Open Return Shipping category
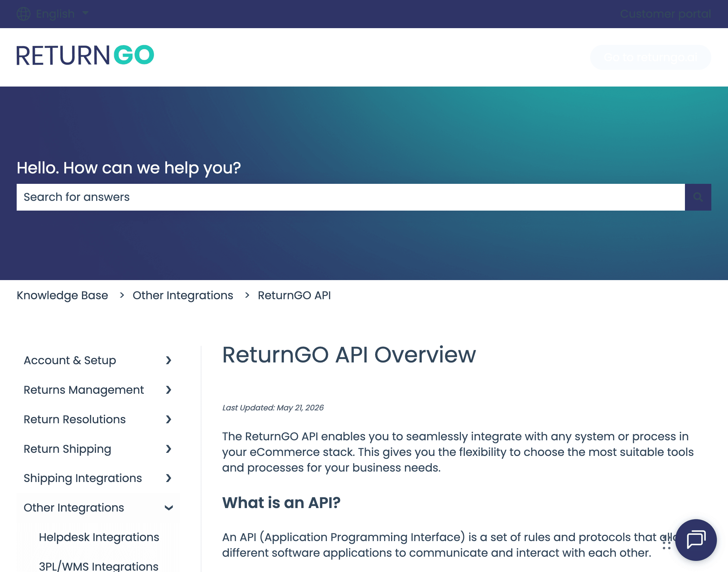 (x=67, y=449)
